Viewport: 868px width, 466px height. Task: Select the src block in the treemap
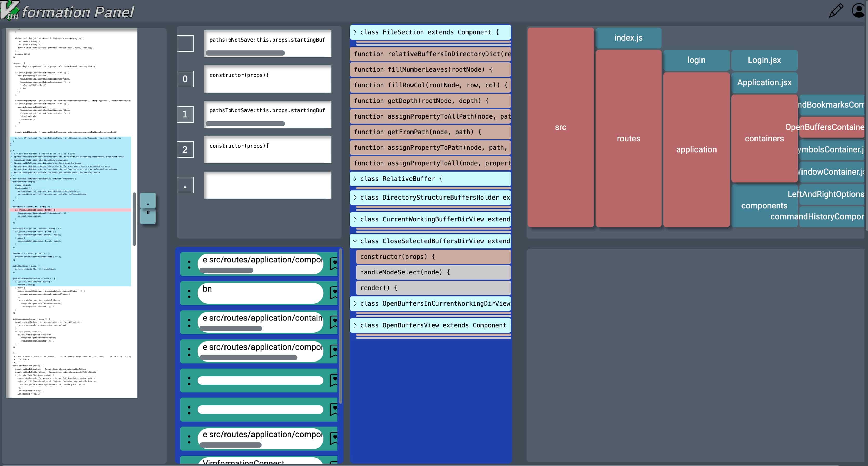click(561, 127)
